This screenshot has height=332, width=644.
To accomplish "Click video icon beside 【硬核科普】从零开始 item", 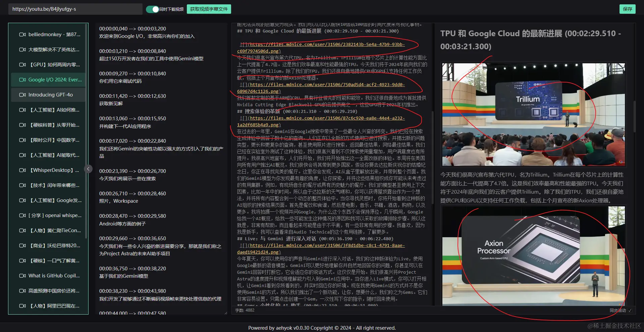I will click(x=22, y=125).
